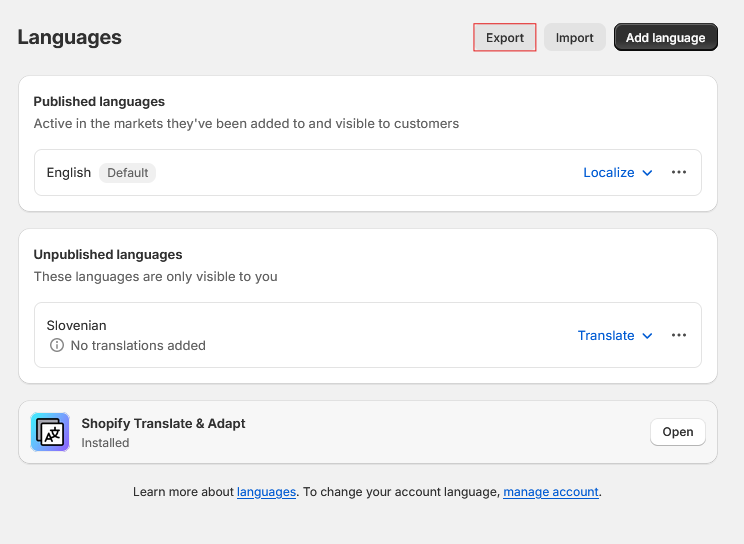Click the Languages page heading
744x544 pixels.
[69, 37]
